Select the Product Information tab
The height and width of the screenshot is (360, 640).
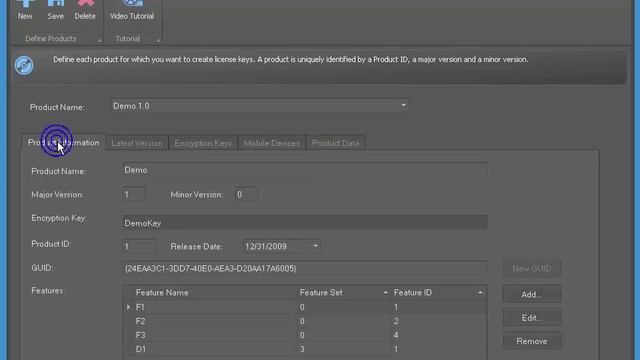[x=63, y=142]
